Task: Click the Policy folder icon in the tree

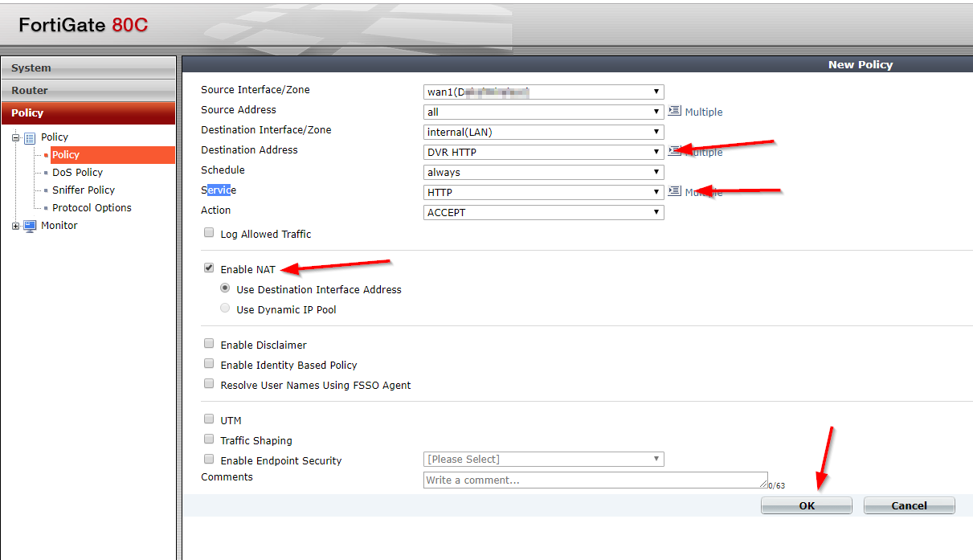Action: click(31, 137)
